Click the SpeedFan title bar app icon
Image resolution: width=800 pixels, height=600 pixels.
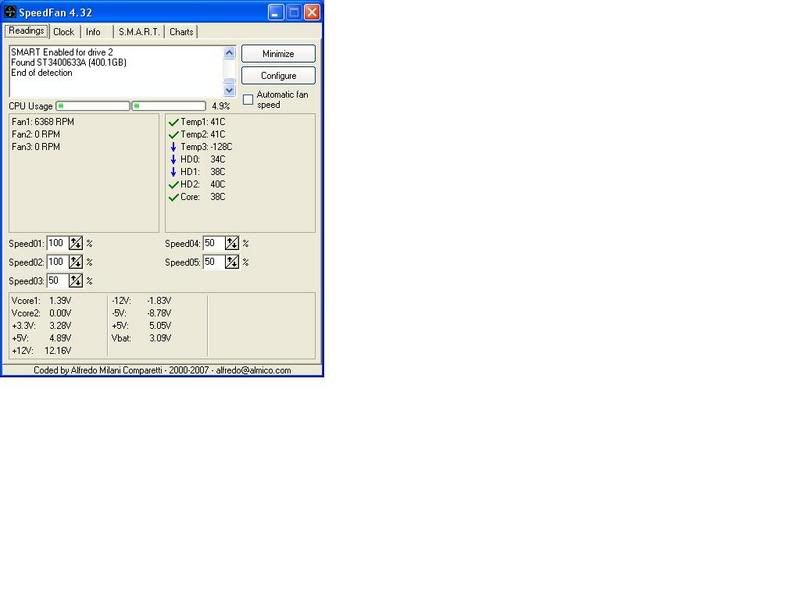pos(10,12)
